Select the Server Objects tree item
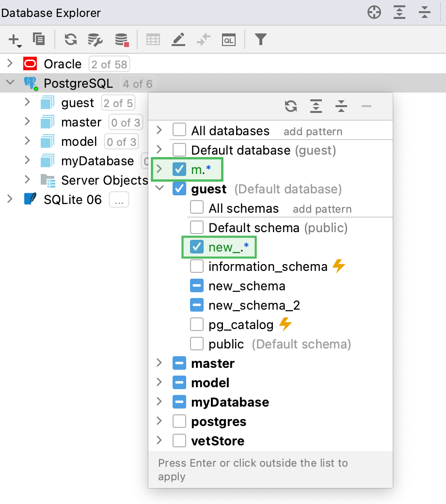446x504 pixels. (x=104, y=180)
